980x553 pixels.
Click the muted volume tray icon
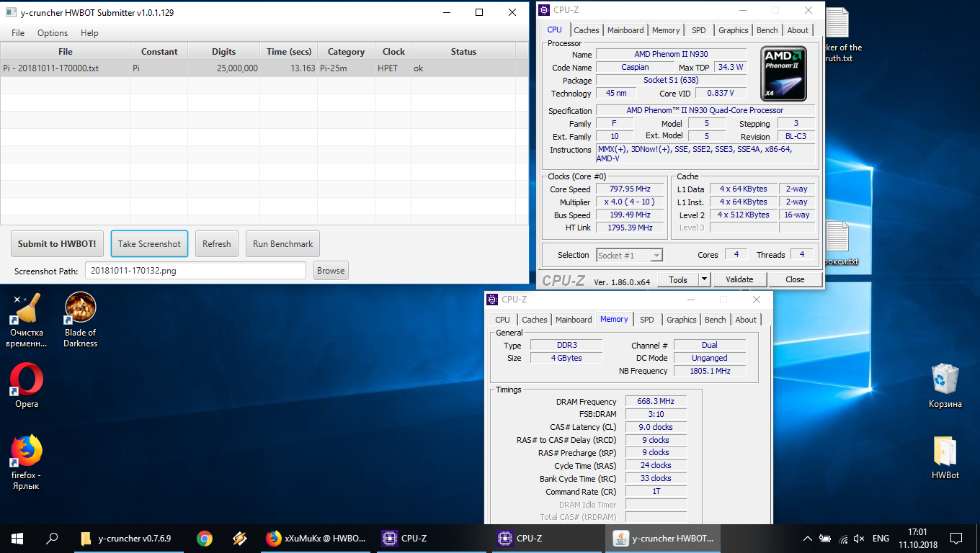tap(860, 538)
